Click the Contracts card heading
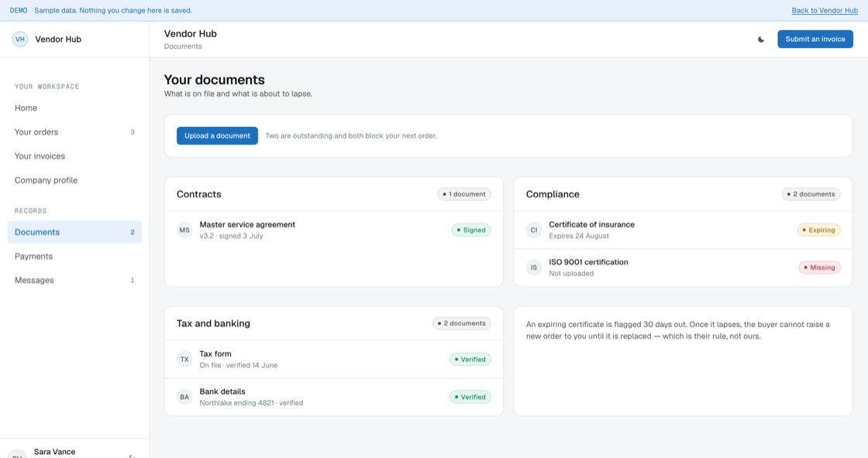This screenshot has width=868, height=458. pyautogui.click(x=198, y=195)
